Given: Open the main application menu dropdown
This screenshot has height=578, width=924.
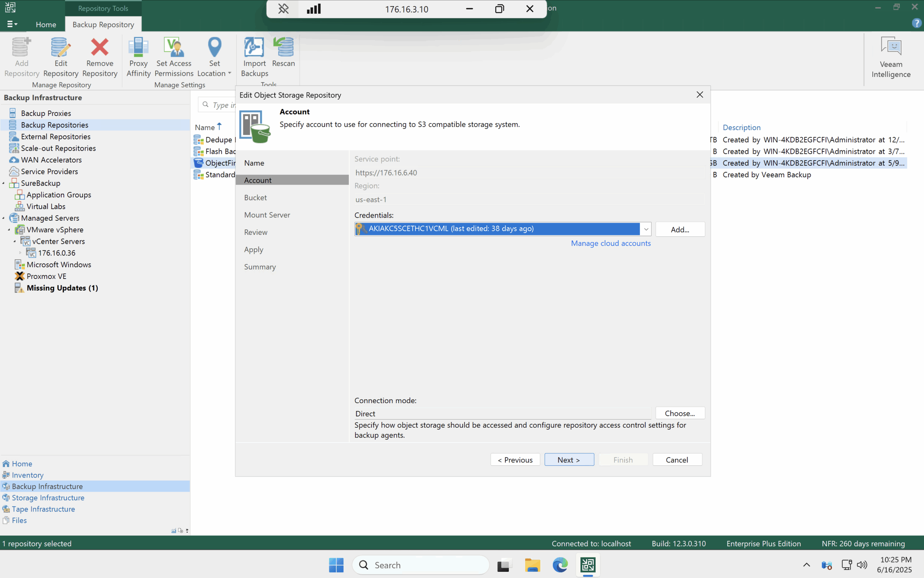Looking at the screenshot, I should (12, 24).
